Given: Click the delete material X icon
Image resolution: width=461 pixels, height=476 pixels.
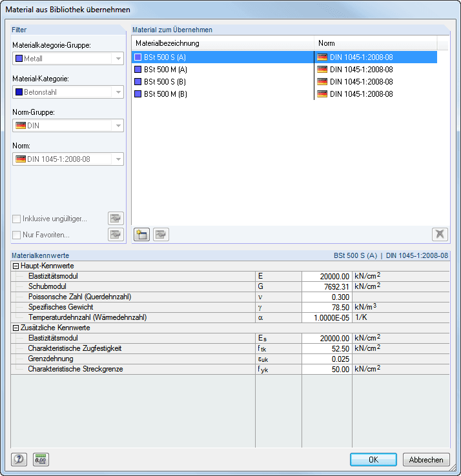Looking at the screenshot, I should [440, 234].
